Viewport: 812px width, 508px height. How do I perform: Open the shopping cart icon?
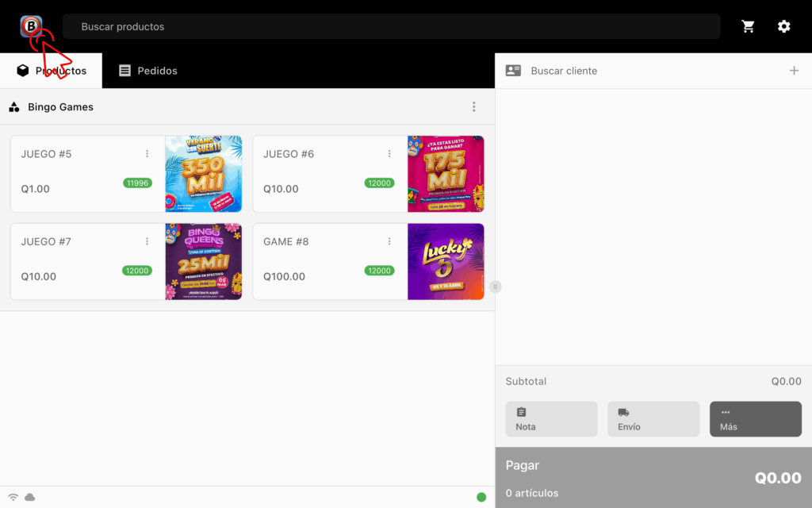pos(748,26)
